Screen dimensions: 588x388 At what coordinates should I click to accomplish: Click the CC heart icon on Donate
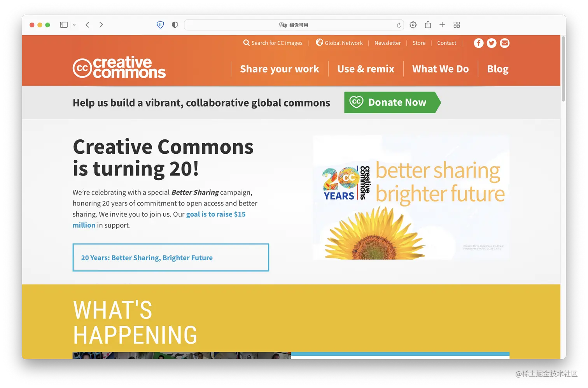[356, 102]
